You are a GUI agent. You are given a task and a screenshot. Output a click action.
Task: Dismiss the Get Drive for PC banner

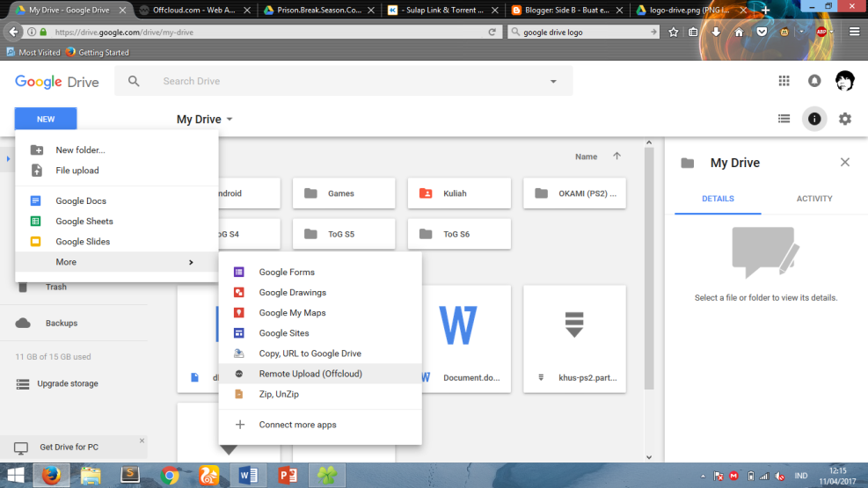142,441
